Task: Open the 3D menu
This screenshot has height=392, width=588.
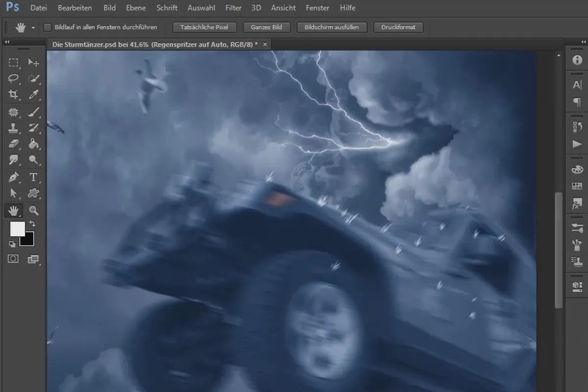Action: pos(256,8)
